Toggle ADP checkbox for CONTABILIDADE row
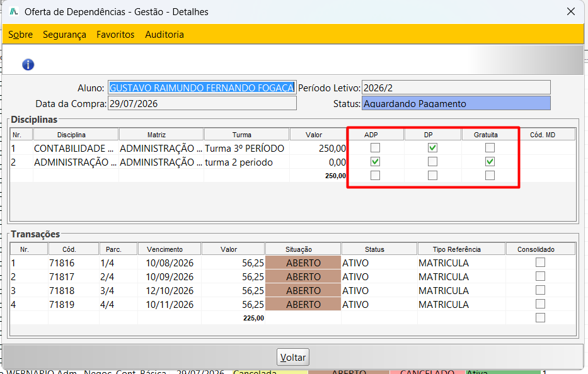The height and width of the screenshot is (374, 588). [375, 148]
